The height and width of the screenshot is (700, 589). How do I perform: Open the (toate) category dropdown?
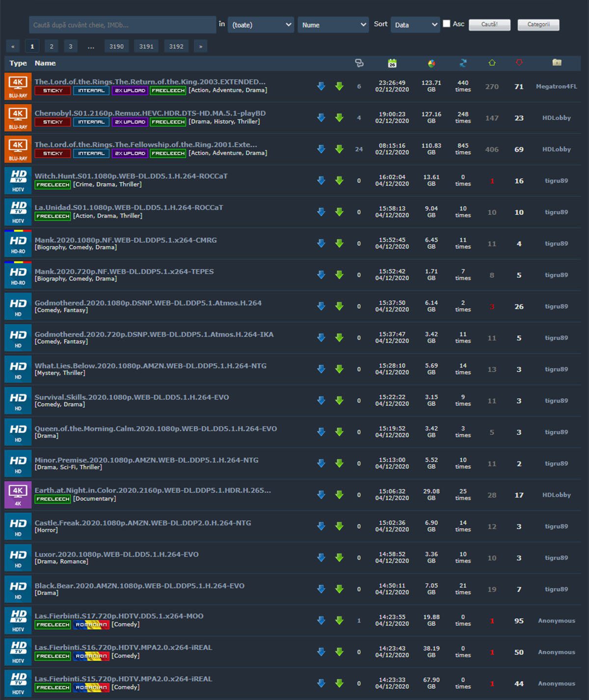[x=261, y=25]
